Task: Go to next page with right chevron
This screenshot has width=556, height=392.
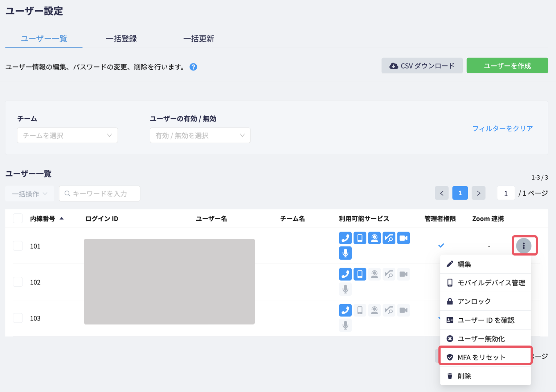Action: click(478, 193)
